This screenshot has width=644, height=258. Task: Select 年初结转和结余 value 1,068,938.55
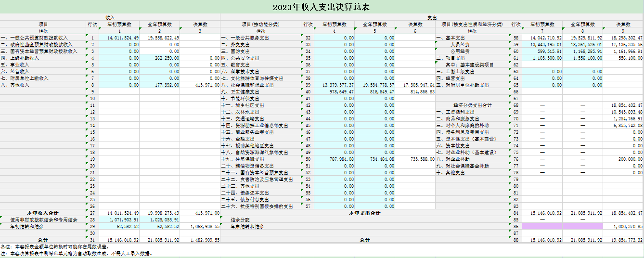click(200, 226)
